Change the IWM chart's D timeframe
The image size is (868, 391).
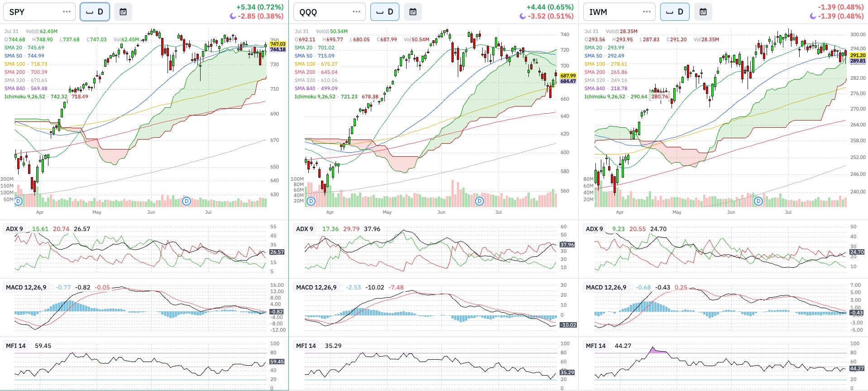pyautogui.click(x=675, y=12)
